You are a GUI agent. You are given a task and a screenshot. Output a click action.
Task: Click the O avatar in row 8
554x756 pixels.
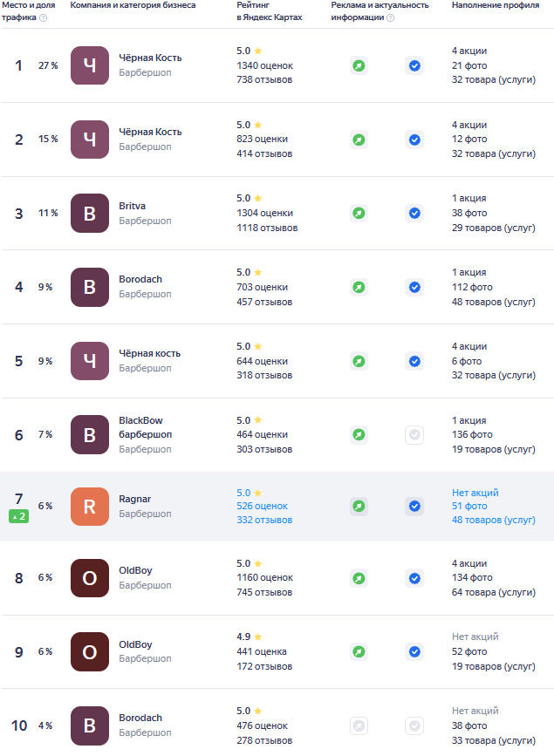90,578
